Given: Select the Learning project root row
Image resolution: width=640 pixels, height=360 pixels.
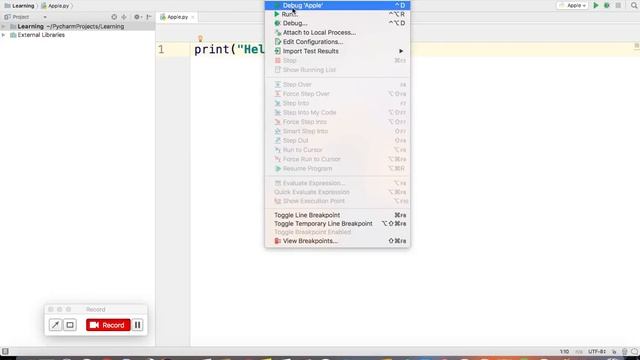Looking at the screenshot, I should [78, 27].
